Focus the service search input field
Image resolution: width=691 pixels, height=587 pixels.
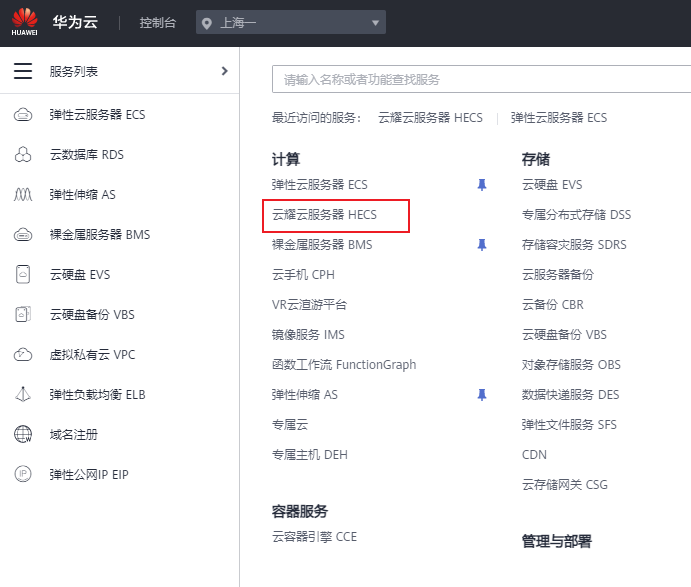481,79
